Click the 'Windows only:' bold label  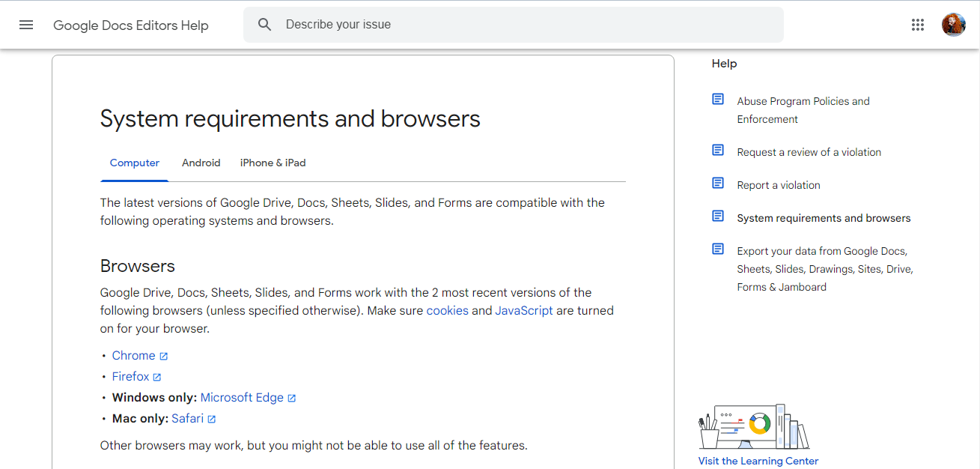point(155,398)
